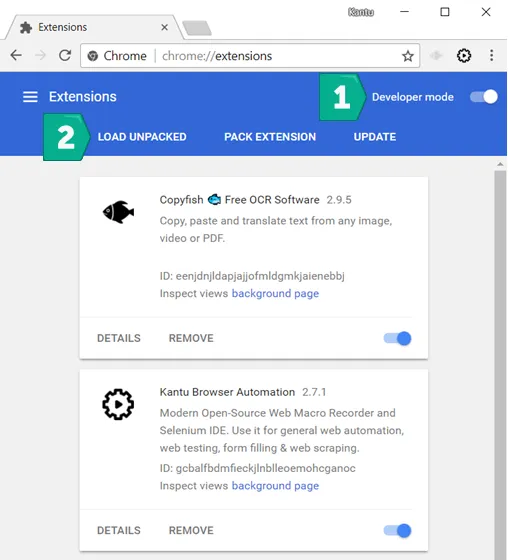Image resolution: width=508 pixels, height=560 pixels.
Task: Open Copyfish background page link
Action: pyautogui.click(x=275, y=294)
